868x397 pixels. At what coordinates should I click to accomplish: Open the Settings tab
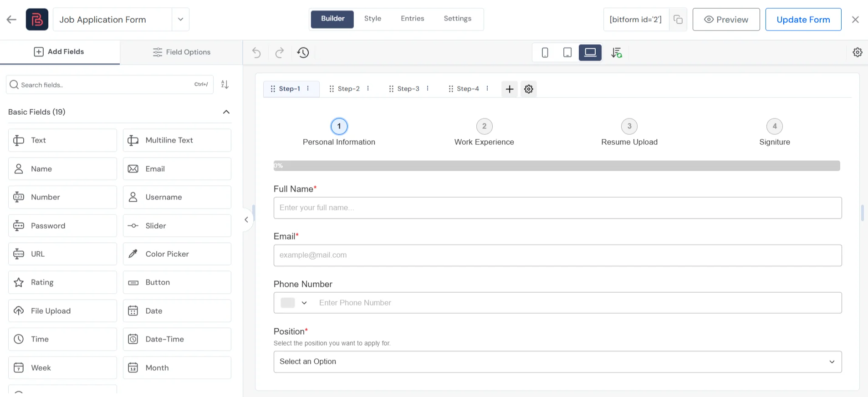click(458, 19)
